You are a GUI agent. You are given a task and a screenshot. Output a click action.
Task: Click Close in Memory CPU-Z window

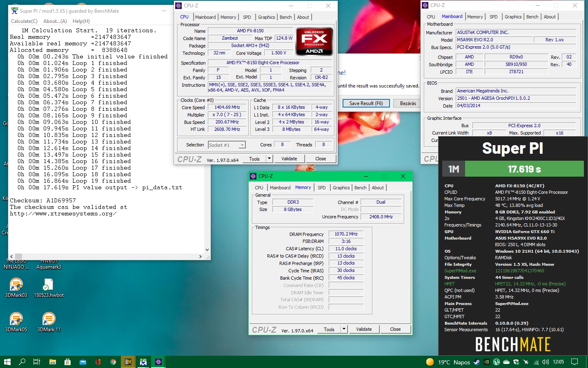pos(395,329)
